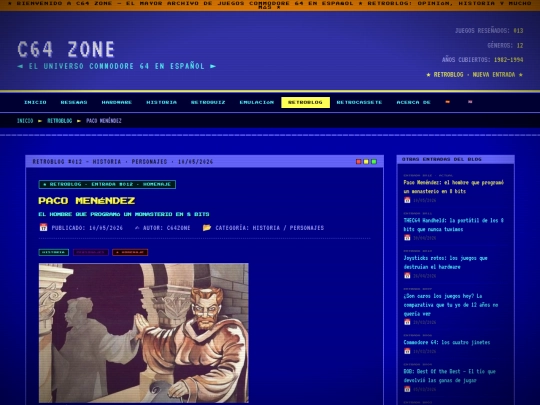This screenshot has height=405, width=540.
Task: Open sidebar entry Paco Menéndez: el hombre
Action: [x=454, y=187]
